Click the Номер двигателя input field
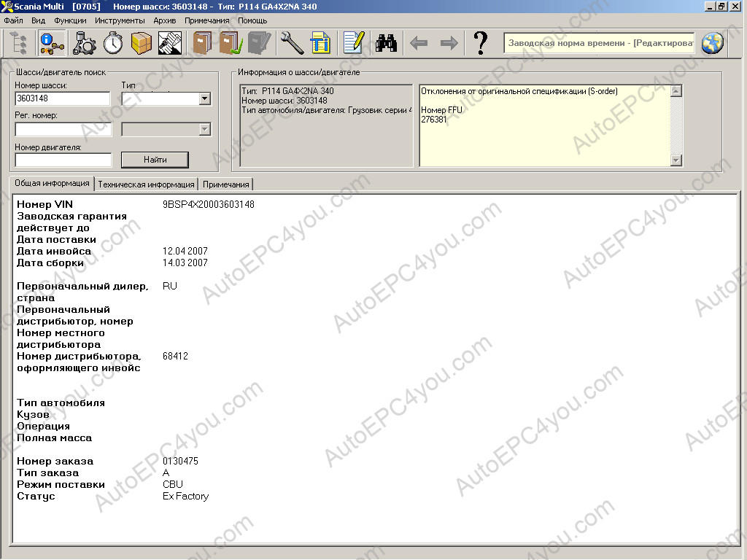The image size is (747, 560). click(63, 160)
